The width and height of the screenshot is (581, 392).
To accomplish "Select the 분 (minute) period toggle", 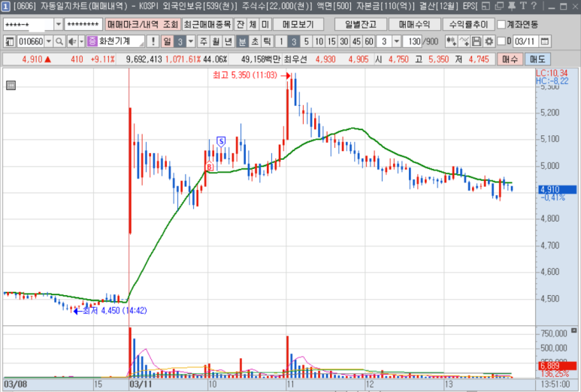I will point(242,41).
